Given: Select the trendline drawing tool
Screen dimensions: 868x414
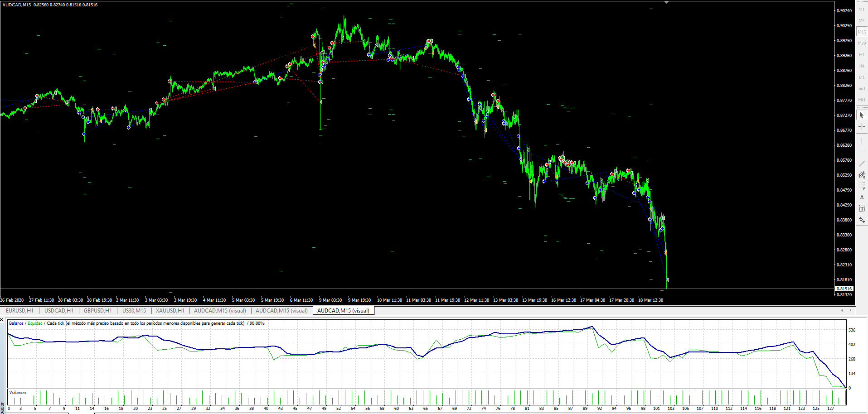Looking at the screenshot, I should [x=862, y=164].
